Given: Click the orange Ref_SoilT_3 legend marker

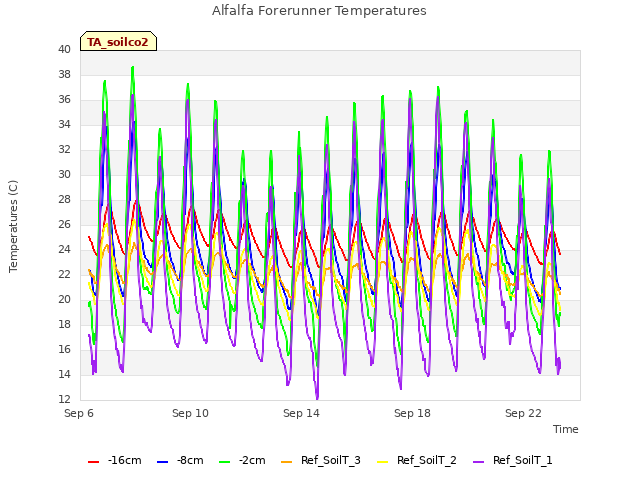Looking at the screenshot, I should coord(287,462).
